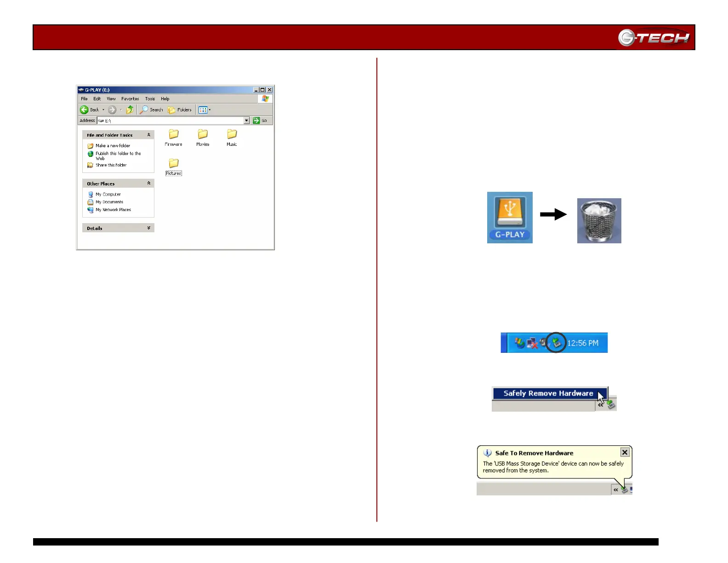
Task: Click the multicolored tray icon beside the network icon
Action: click(x=520, y=343)
